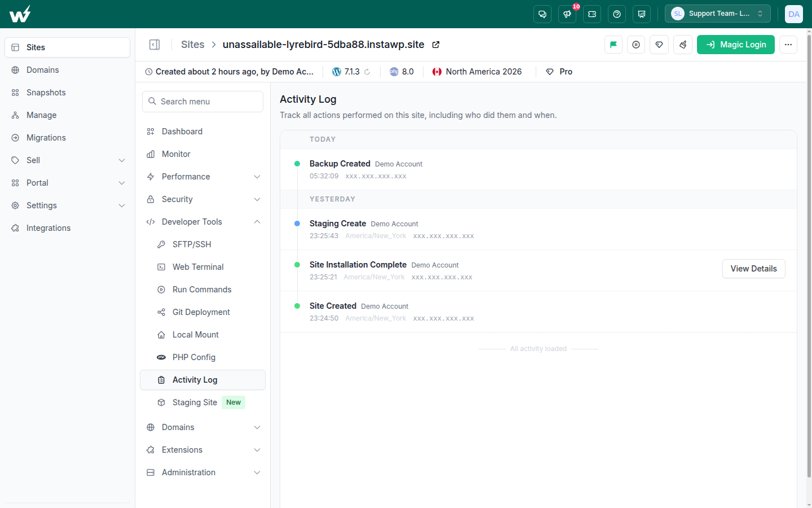
Task: Click the diamond plan icon button
Action: pos(659,45)
